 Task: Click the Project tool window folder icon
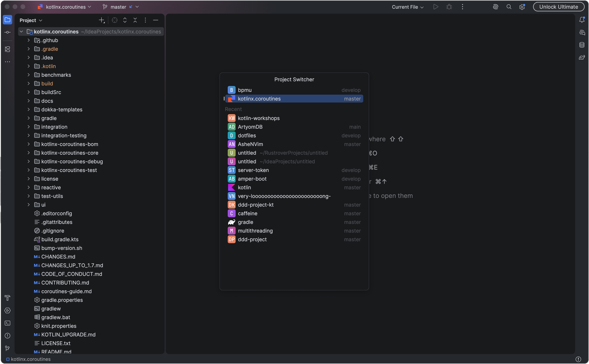coord(7,20)
